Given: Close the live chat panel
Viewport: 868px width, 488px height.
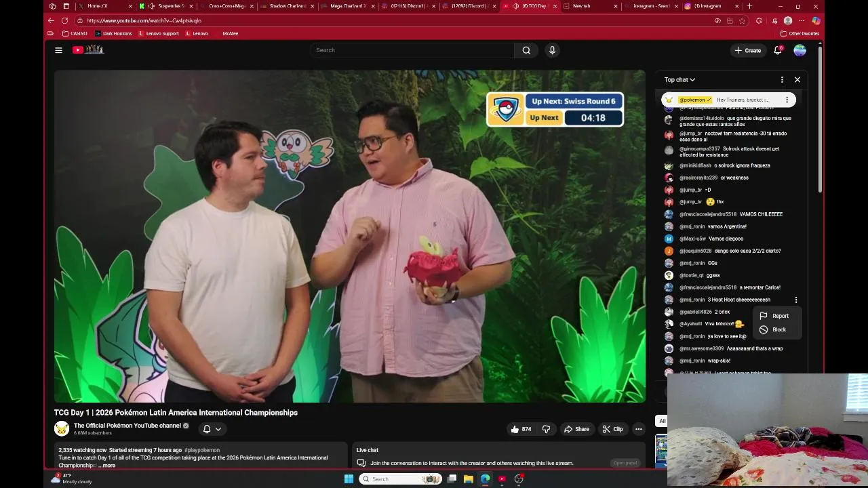Looking at the screenshot, I should tap(797, 80).
